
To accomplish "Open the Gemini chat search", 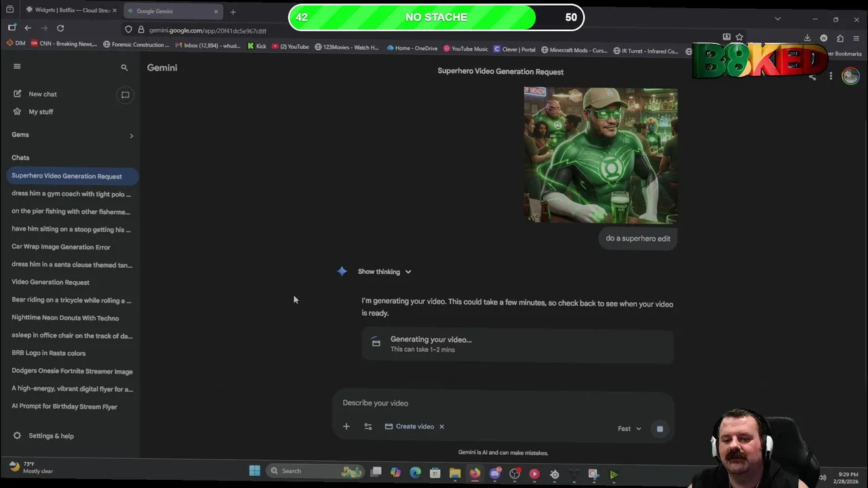I will (x=124, y=68).
